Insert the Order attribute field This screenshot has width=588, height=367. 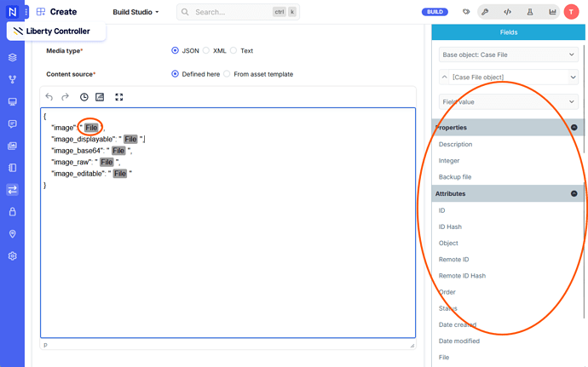[447, 292]
